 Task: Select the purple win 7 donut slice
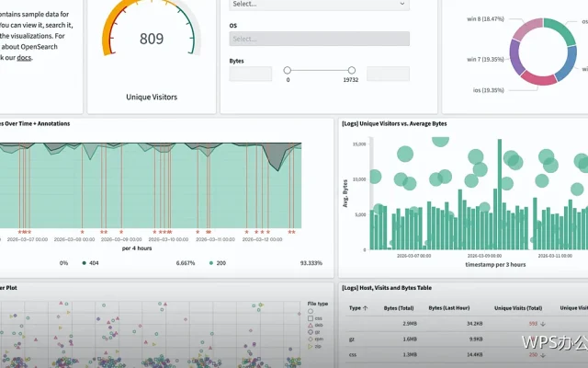click(516, 56)
